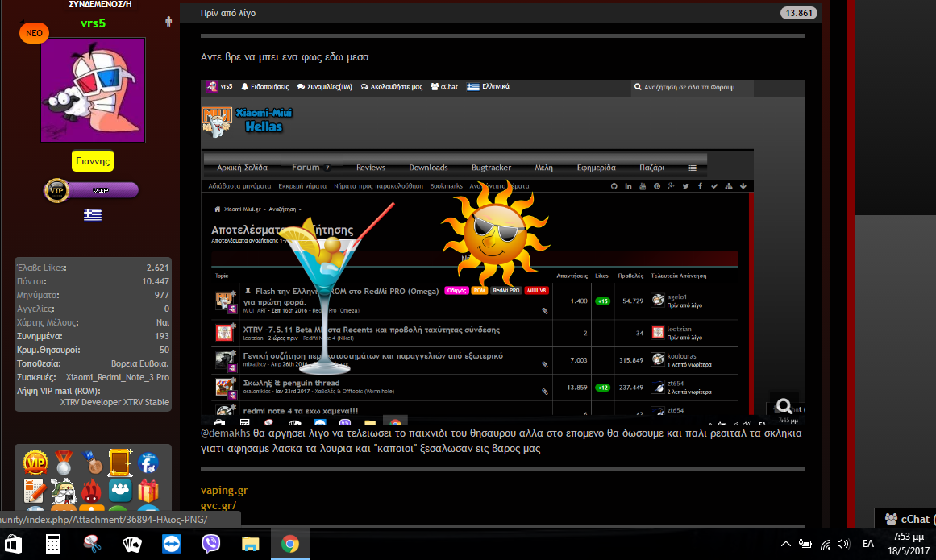Screen dimensions: 936x560
Task: Open File Explorer from the taskbar
Action: (x=250, y=544)
